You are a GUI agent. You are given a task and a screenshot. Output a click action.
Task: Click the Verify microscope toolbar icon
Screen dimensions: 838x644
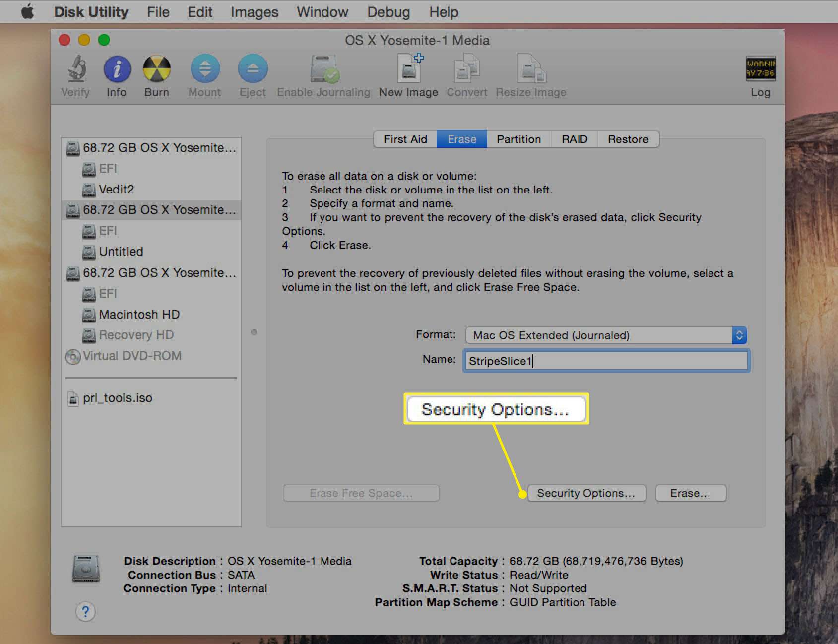pos(76,69)
